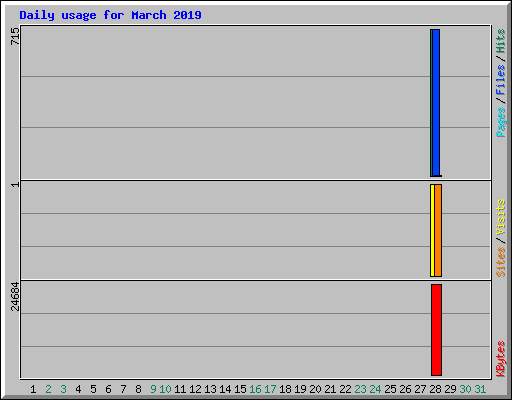Click the 'KBytes' legend label
This screenshot has height=400, width=512.
coord(501,359)
